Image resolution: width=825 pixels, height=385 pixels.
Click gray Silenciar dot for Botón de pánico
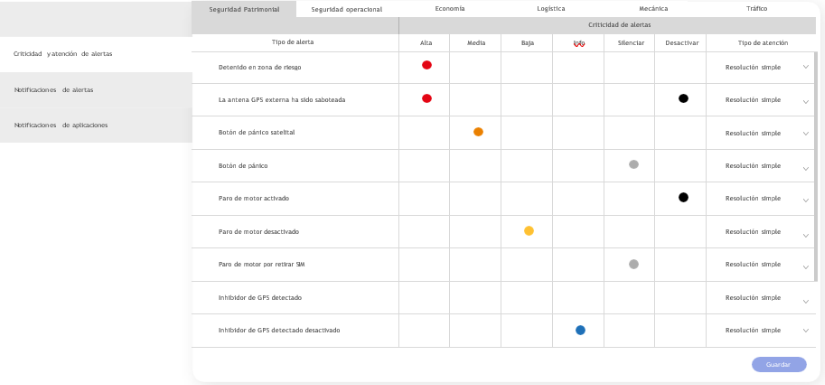click(x=634, y=164)
